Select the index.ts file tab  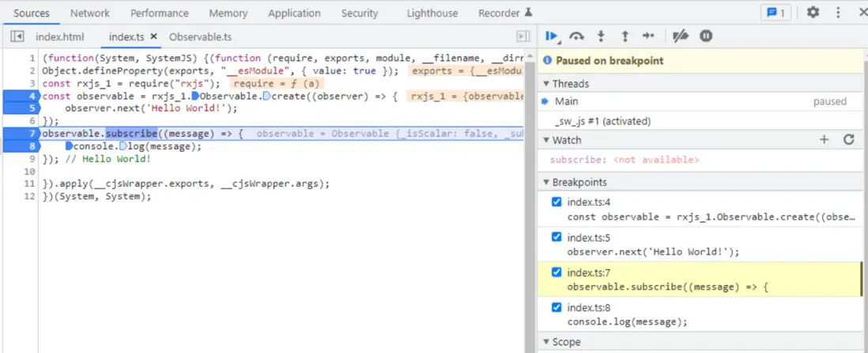[x=126, y=37]
